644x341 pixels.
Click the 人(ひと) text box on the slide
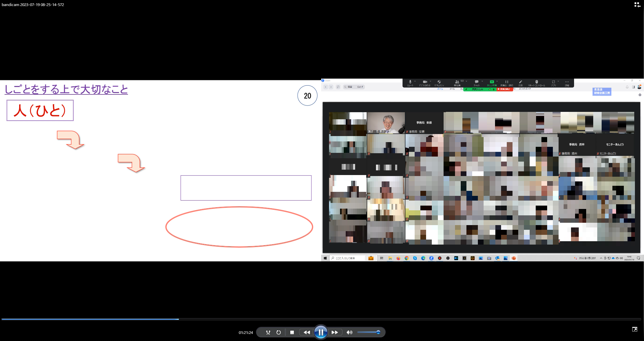[40, 110]
